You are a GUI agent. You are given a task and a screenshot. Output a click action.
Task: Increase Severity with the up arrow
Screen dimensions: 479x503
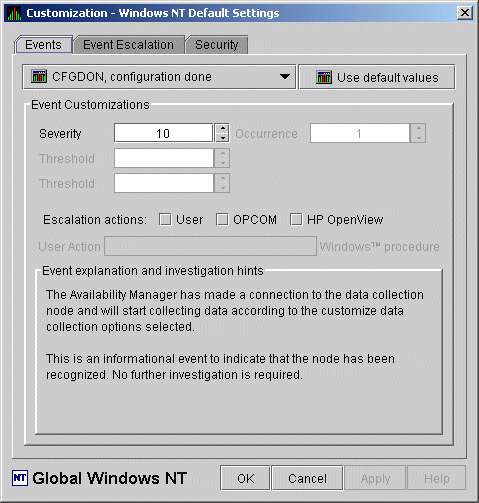(222, 128)
